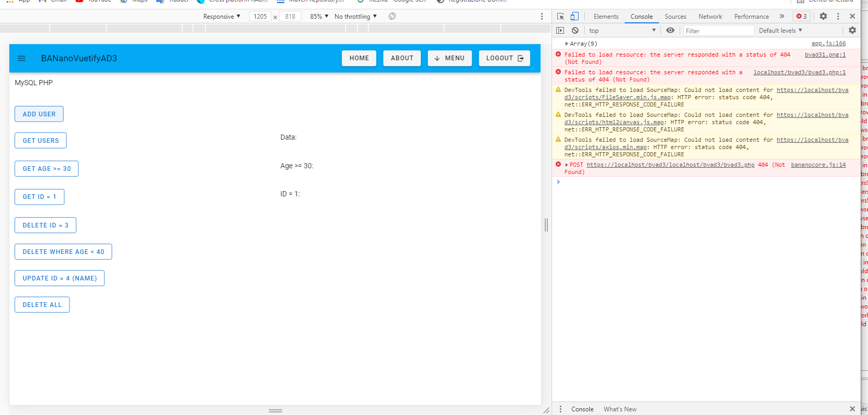Viewport: 868px width, 415px height.
Task: Click the GET ID = 1 button
Action: (x=39, y=197)
